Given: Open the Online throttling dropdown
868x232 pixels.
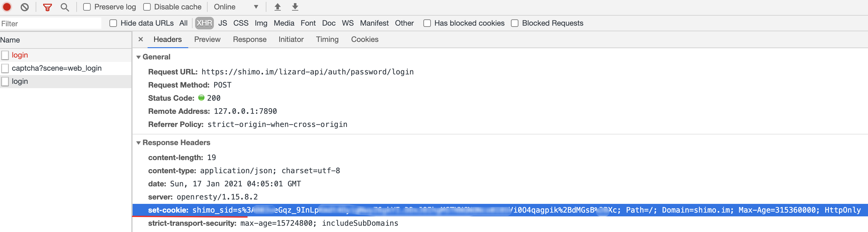Looking at the screenshot, I should 236,7.
